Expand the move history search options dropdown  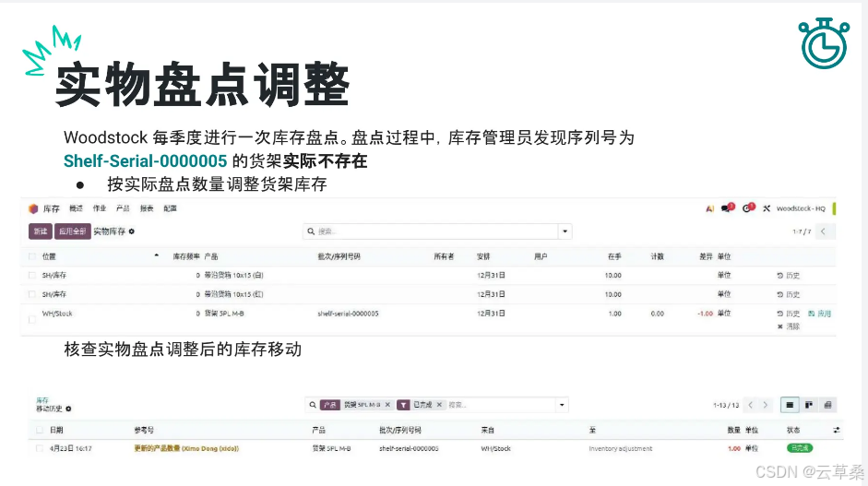point(562,405)
